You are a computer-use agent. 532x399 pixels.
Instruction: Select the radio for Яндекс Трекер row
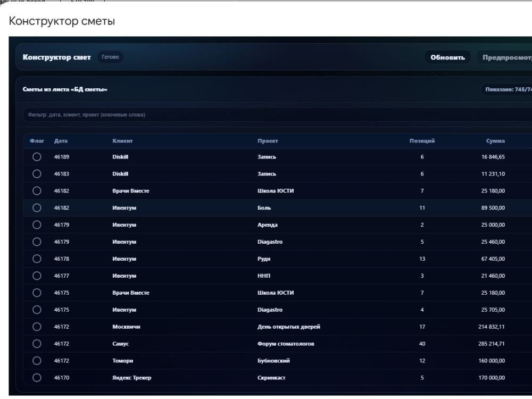pyautogui.click(x=37, y=378)
